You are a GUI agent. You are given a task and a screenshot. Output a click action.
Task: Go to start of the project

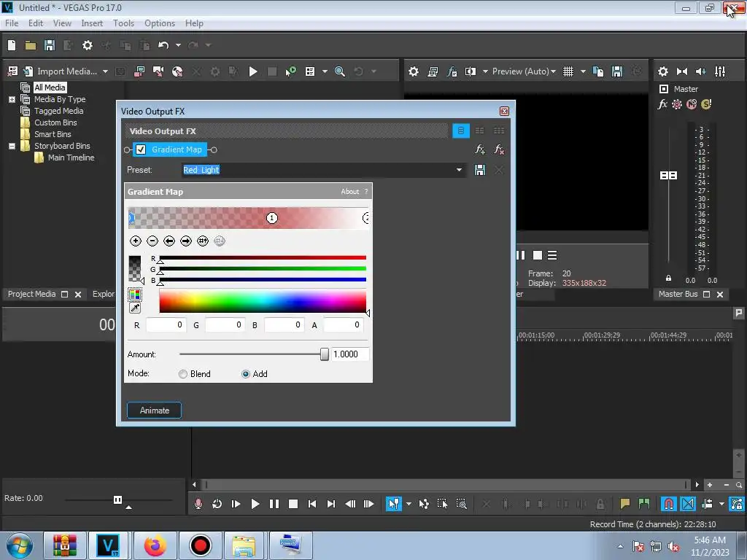[312, 504]
